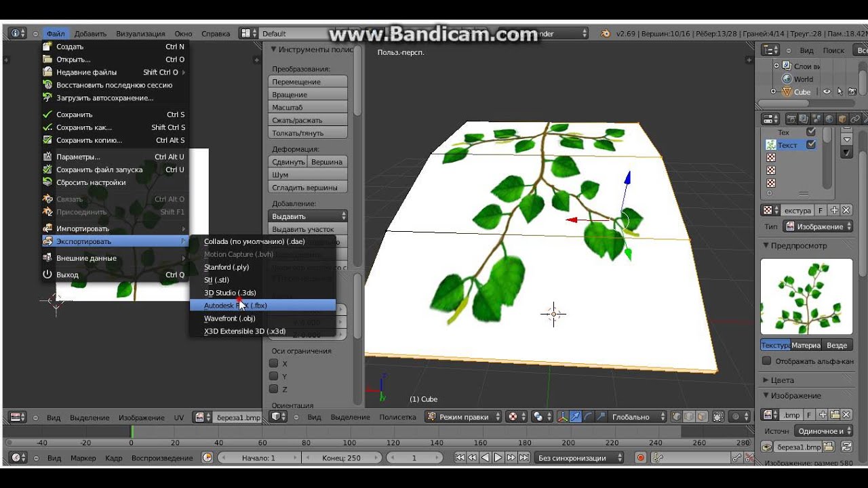This screenshot has width=868, height=488.
Task: Uncheck the Текст texture slot checkbox
Action: point(810,144)
